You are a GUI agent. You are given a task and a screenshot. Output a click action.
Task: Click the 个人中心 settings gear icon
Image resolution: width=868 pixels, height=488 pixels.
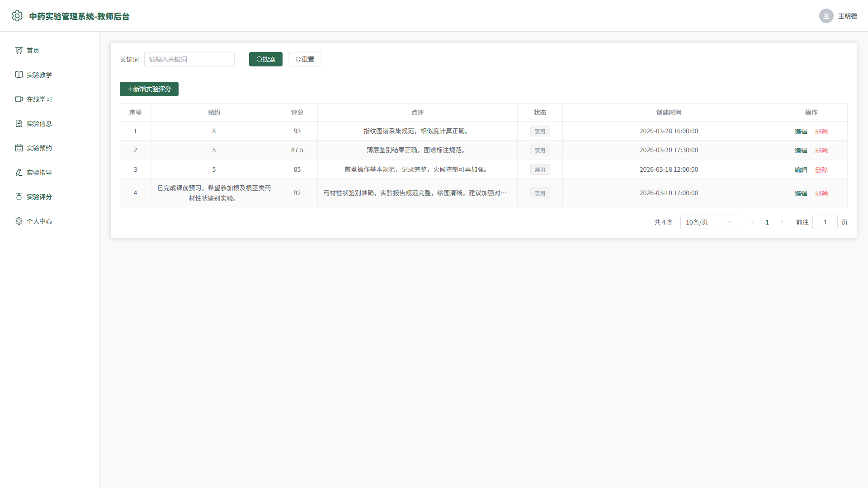19,221
